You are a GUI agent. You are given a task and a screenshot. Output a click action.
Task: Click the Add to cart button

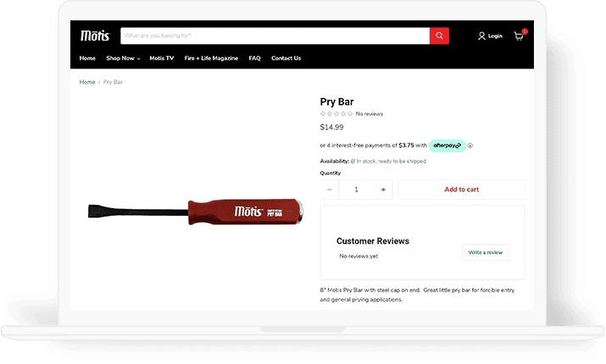coord(461,190)
